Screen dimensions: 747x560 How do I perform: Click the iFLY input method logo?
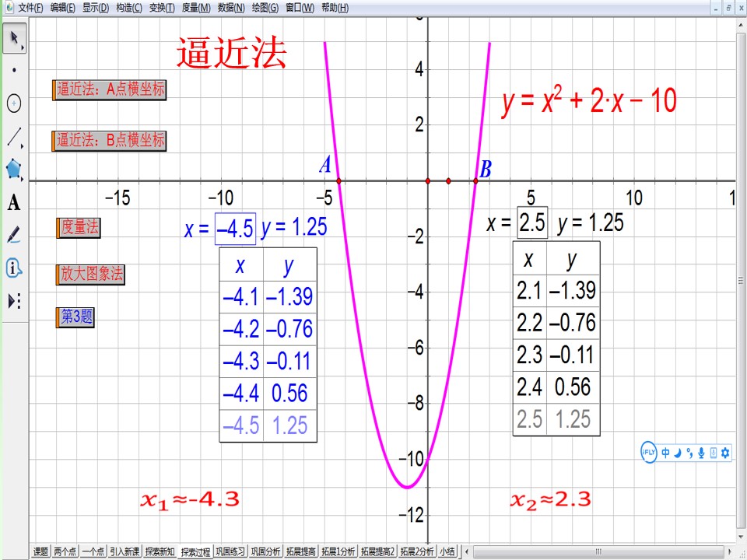[x=648, y=453]
